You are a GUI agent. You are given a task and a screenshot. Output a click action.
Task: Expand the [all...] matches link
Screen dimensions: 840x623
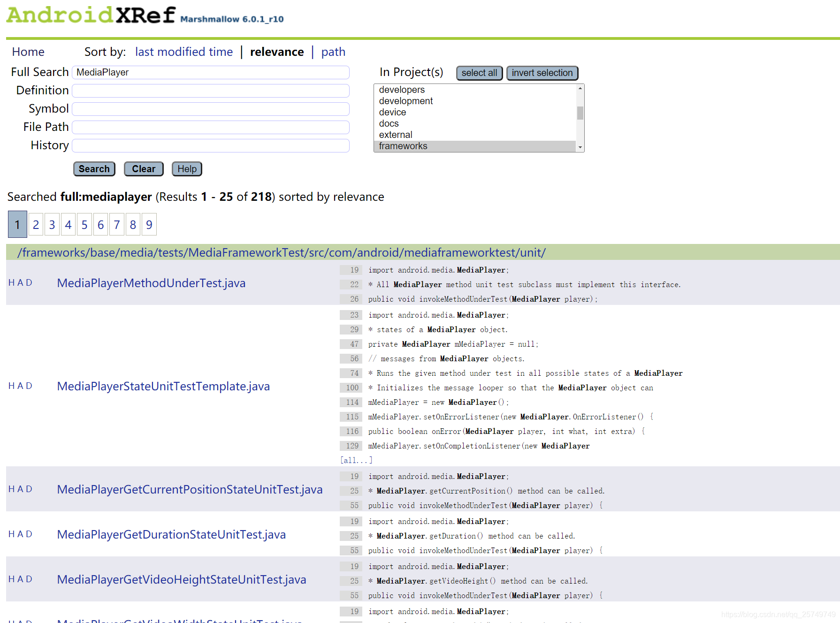tap(356, 460)
